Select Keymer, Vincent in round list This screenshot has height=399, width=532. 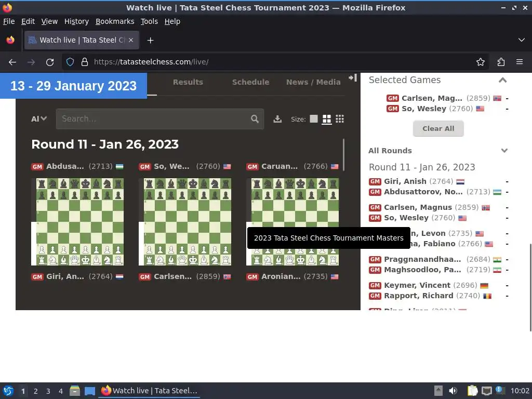tap(417, 285)
